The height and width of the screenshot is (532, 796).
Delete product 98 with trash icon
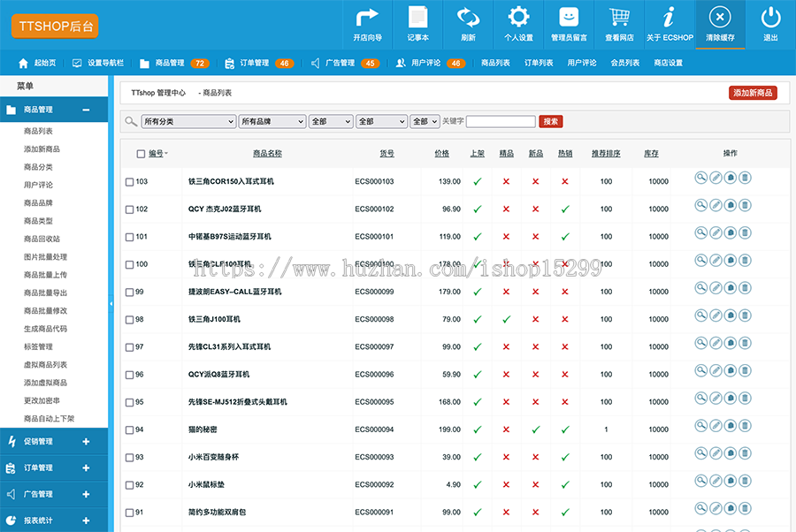coord(745,315)
